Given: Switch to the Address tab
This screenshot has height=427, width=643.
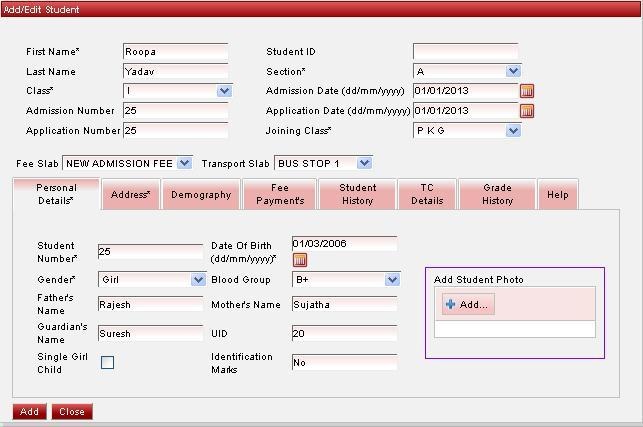Looking at the screenshot, I should [131, 195].
